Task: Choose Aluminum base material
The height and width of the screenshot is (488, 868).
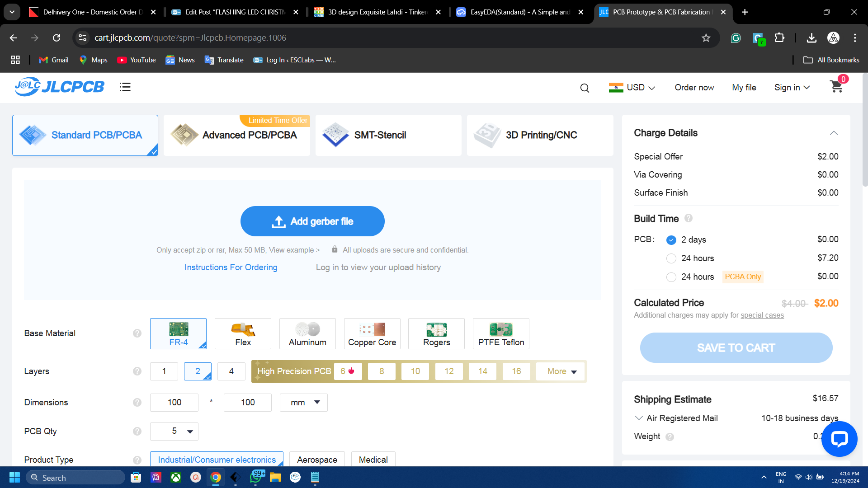Action: point(307,334)
